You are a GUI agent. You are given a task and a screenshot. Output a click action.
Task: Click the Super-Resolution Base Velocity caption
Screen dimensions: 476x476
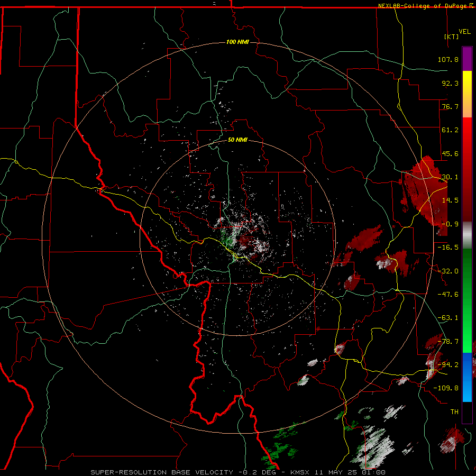point(238,472)
